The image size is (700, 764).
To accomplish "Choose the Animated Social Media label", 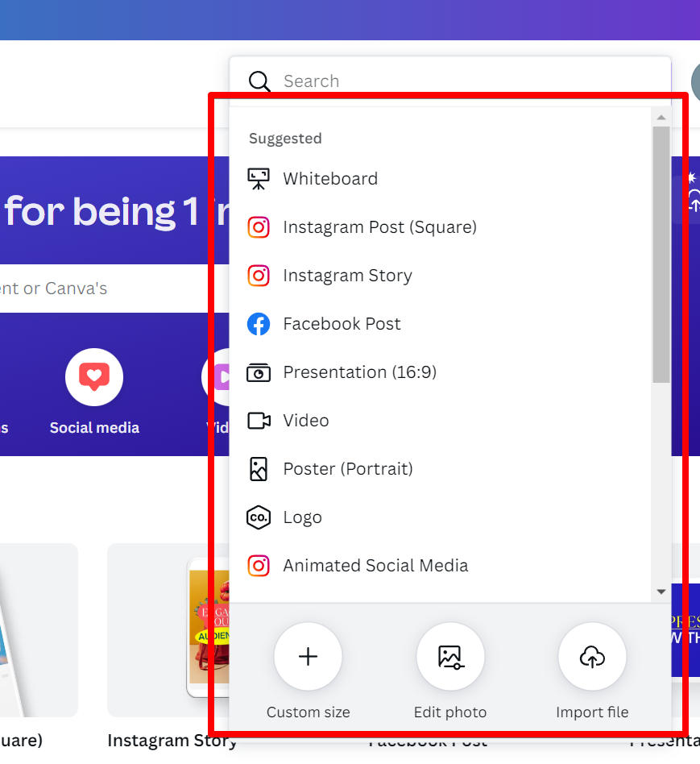I will pos(375,566).
